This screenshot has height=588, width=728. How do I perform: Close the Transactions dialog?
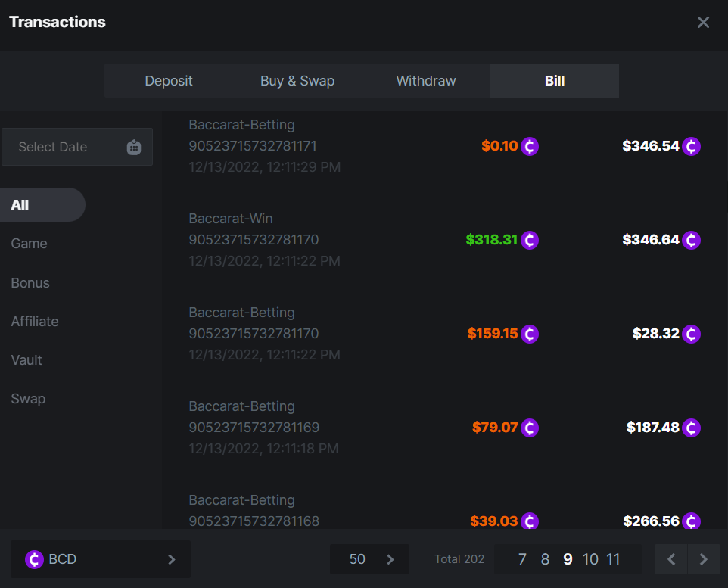(703, 23)
